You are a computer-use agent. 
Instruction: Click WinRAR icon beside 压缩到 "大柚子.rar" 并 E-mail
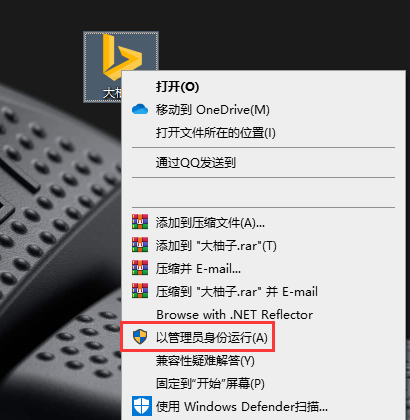click(140, 291)
